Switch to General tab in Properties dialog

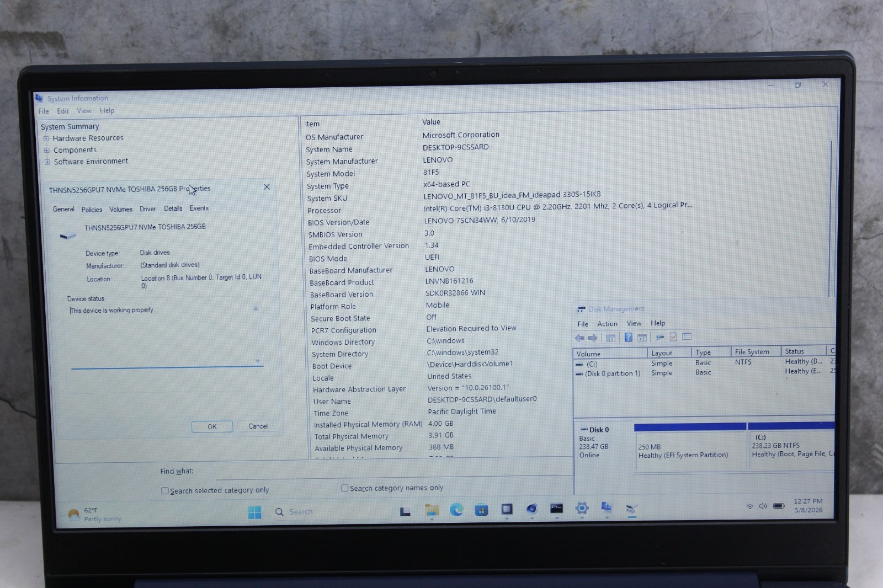(x=63, y=210)
